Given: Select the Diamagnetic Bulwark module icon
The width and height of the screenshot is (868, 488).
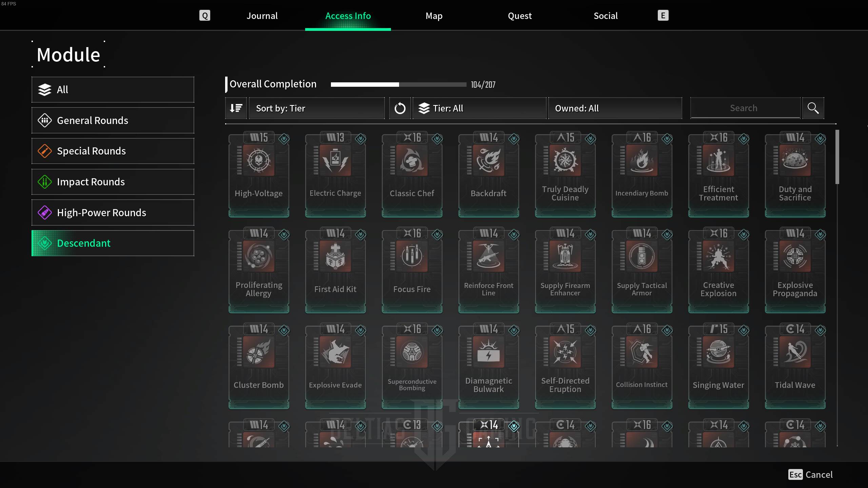Looking at the screenshot, I should 489,352.
